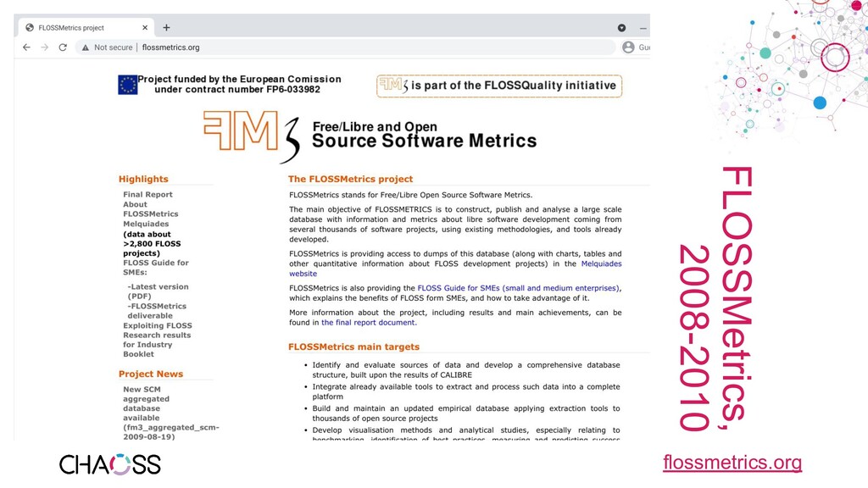Image resolution: width=868 pixels, height=488 pixels.
Task: Reload the flossmetrics.org page
Action: pos(63,47)
